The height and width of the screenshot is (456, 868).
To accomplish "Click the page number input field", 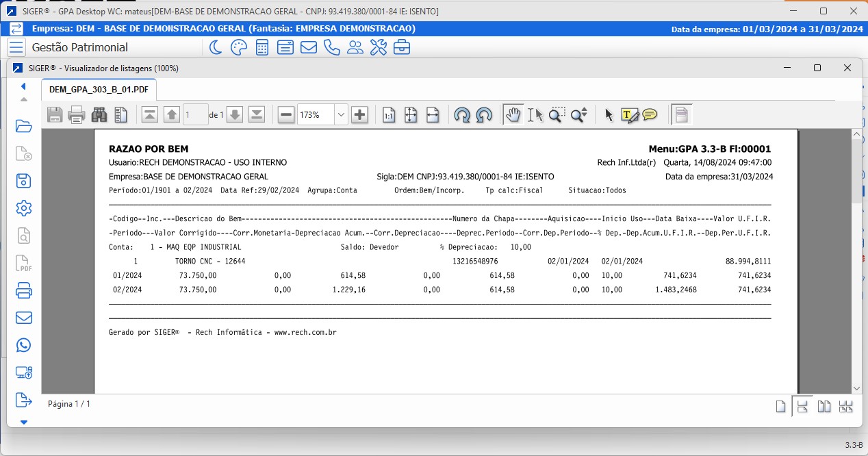I will pos(195,115).
